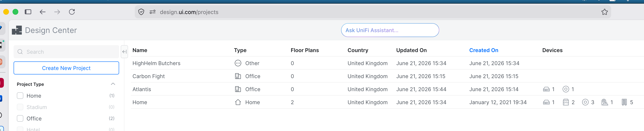Sort by Floor Plans column header
Image resolution: width=644 pixels, height=131 pixels.
point(305,50)
